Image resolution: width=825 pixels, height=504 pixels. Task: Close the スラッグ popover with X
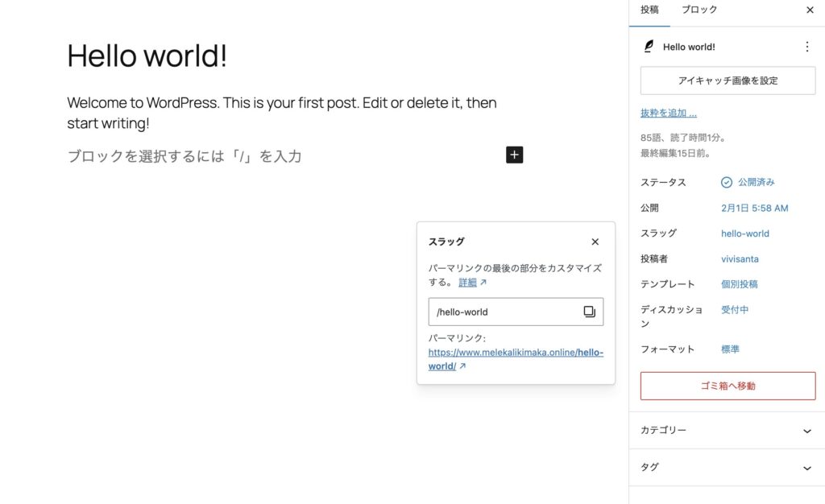[x=595, y=242]
